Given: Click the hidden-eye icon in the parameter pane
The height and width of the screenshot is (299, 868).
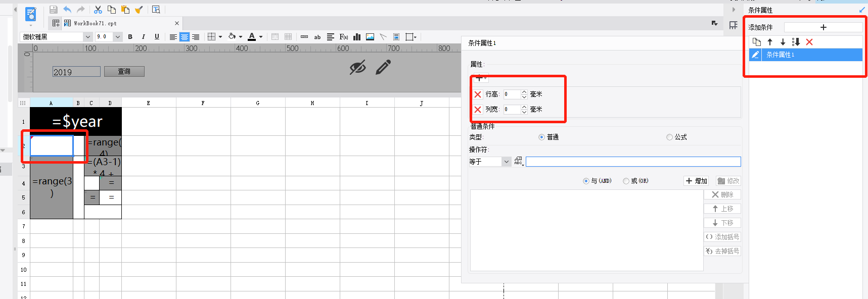Looking at the screenshot, I should coord(358,67).
